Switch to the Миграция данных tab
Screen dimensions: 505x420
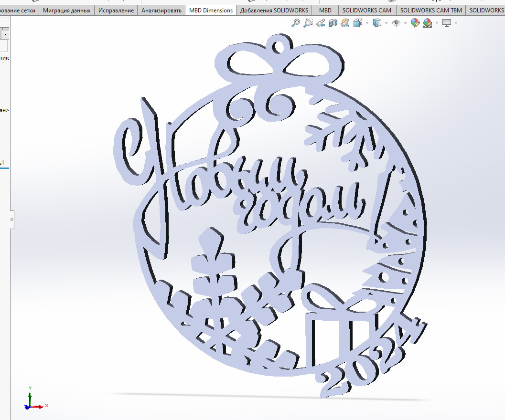coord(67,10)
